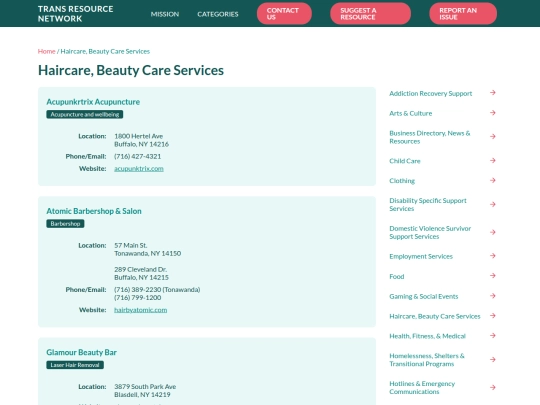The height and width of the screenshot is (405, 540).
Task: Open the Categories nav item
Action: 218,14
